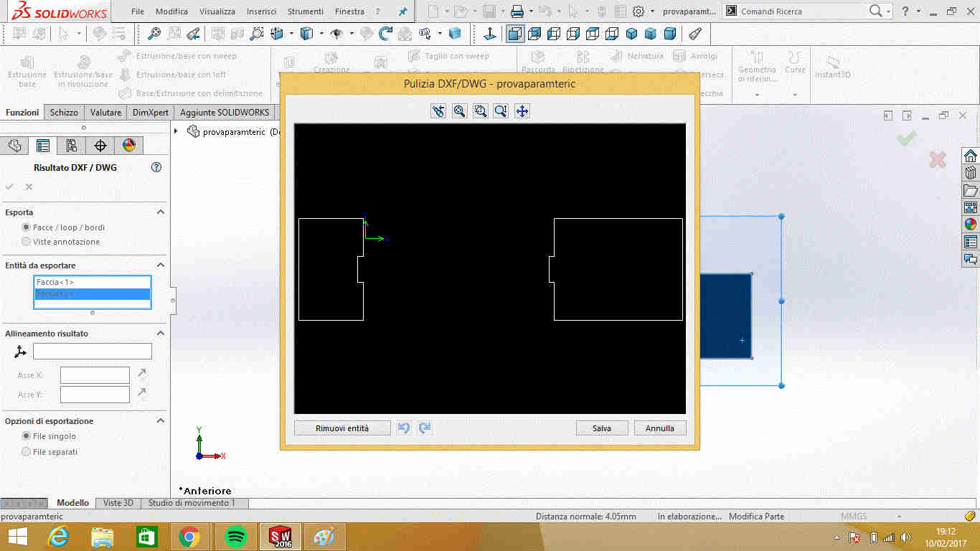The image size is (980, 551).
Task: Open the Finestra menu
Action: pos(349,11)
